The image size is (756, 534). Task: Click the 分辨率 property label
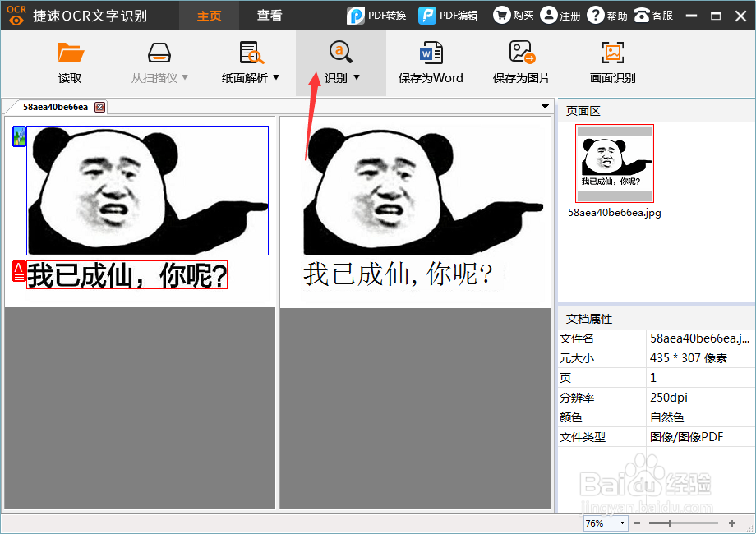577,398
